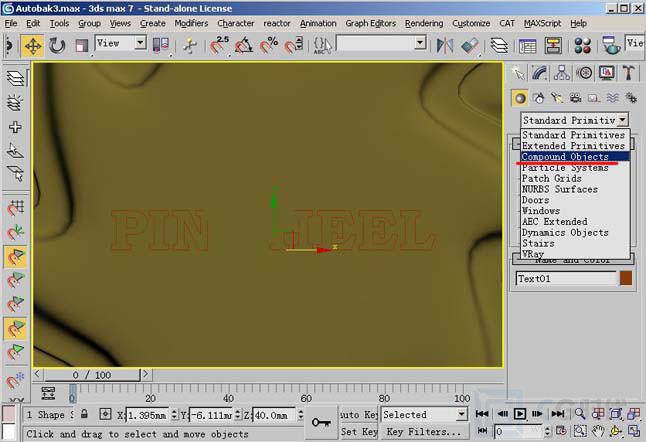Open the View reference coordinate dropdown
This screenshot has width=646, height=442.
coord(121,43)
